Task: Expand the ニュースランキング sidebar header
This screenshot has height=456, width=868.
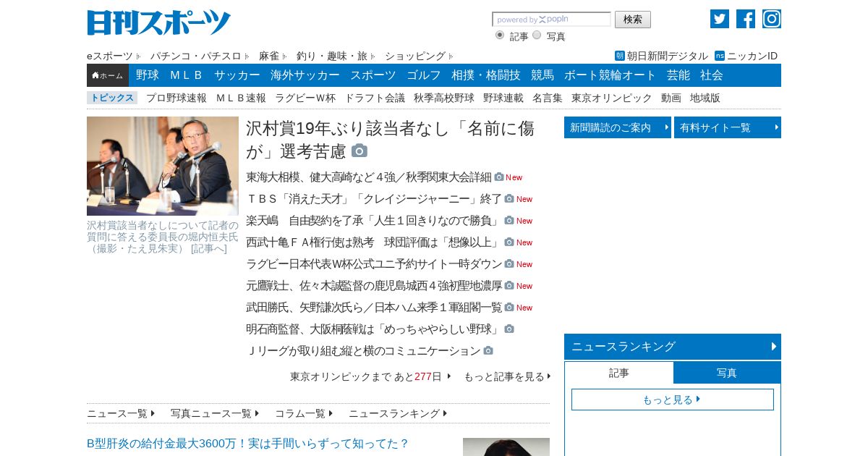Action: point(673,347)
